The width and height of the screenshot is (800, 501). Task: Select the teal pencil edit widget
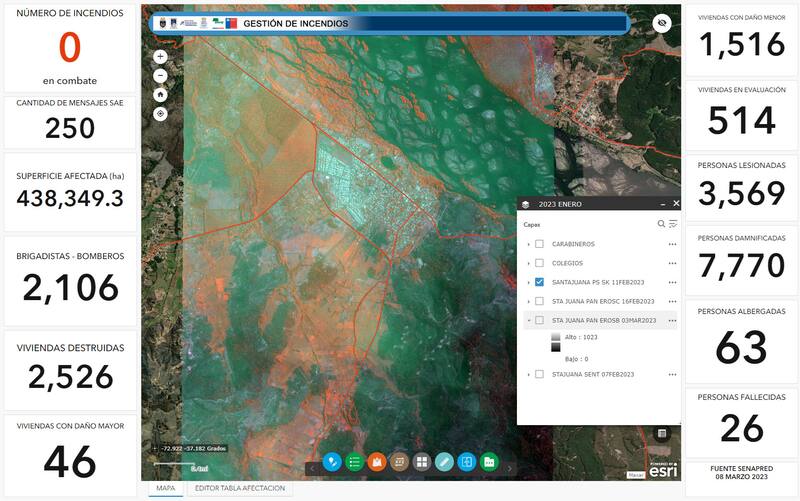pos(444,462)
